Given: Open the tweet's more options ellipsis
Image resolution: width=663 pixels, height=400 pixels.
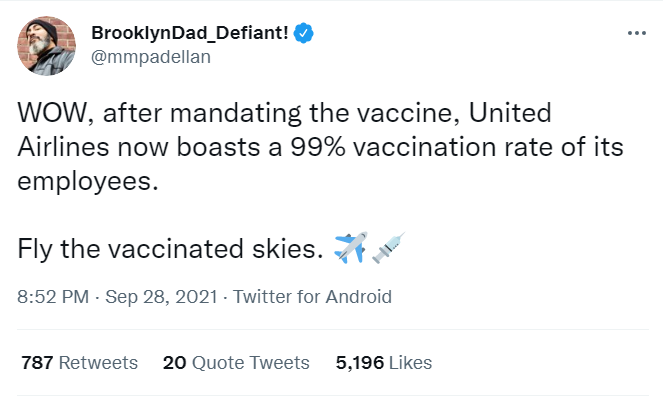Looking at the screenshot, I should click(x=635, y=33).
